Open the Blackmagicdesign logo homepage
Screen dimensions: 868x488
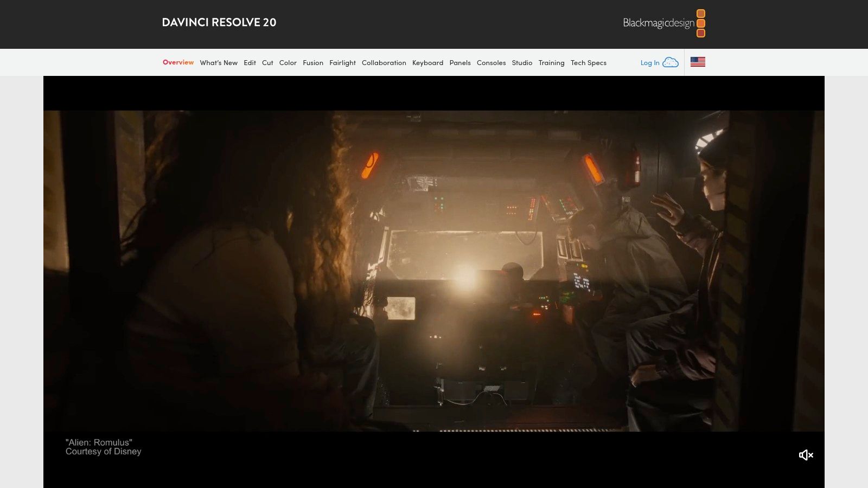(664, 23)
